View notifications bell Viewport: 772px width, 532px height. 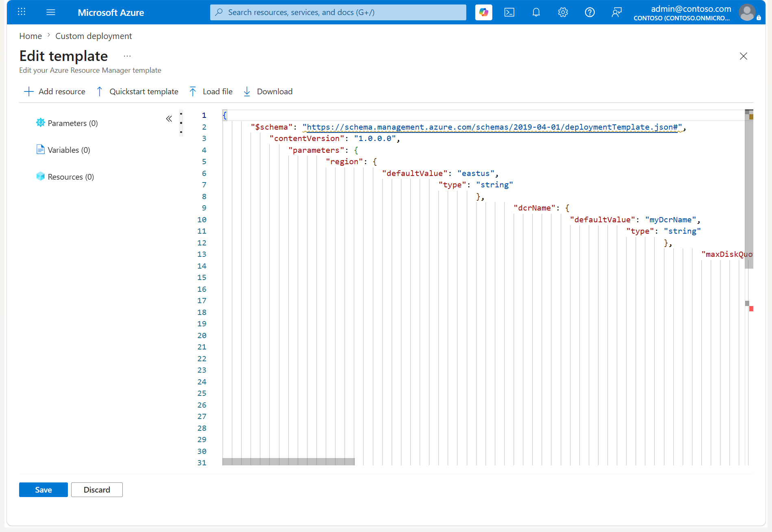click(536, 12)
